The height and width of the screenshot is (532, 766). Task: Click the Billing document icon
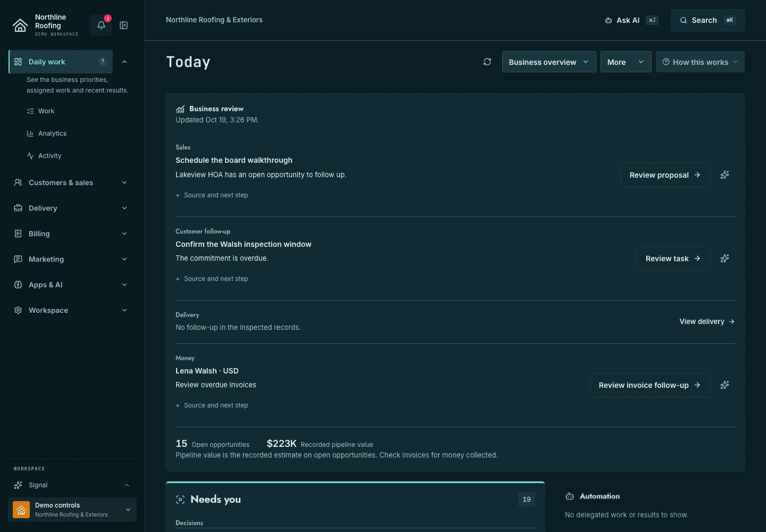point(18,234)
